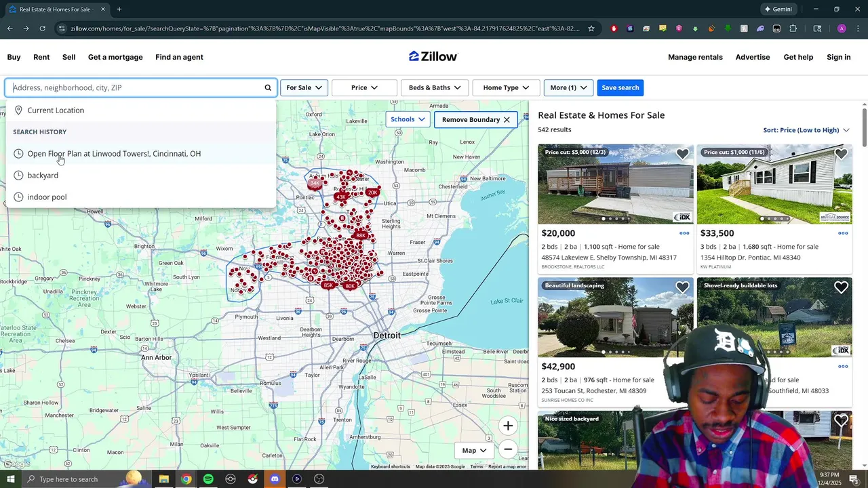
Task: Open the $20,000 Lakeview listing photo
Action: 616,184
